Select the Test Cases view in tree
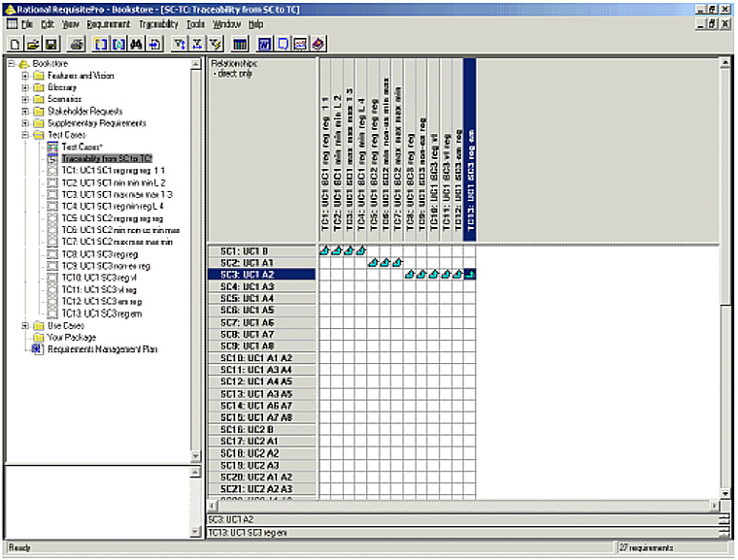Screen dimensions: 738x560 tap(82, 147)
